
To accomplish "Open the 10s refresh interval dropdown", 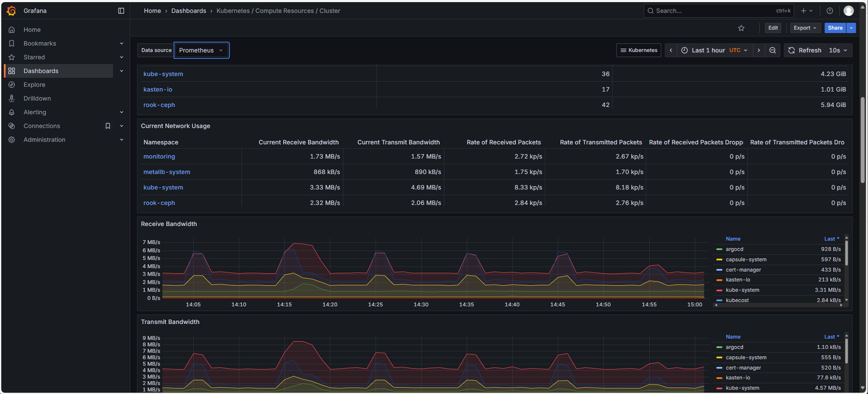I will [838, 50].
